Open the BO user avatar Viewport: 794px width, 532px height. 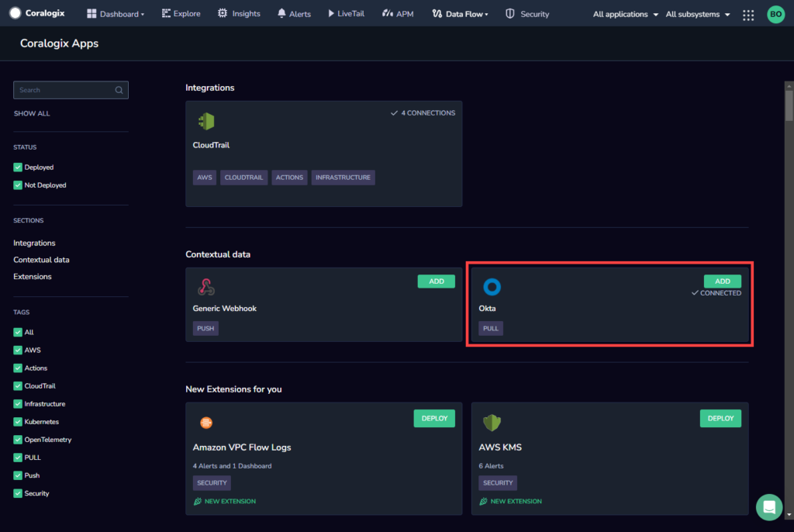click(x=775, y=14)
